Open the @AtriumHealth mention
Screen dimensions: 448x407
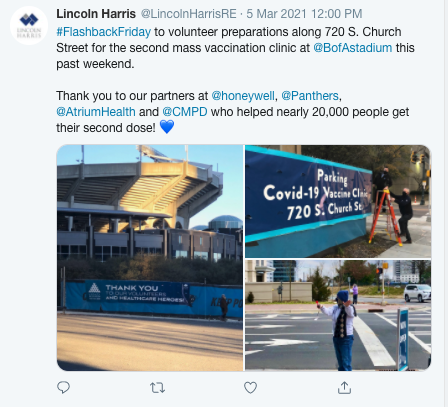pos(96,112)
